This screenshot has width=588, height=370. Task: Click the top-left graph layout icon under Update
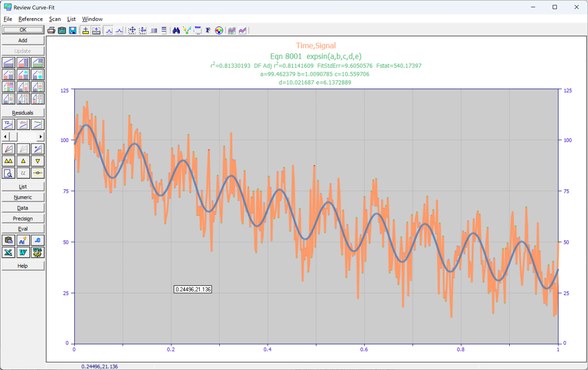pyautogui.click(x=8, y=62)
